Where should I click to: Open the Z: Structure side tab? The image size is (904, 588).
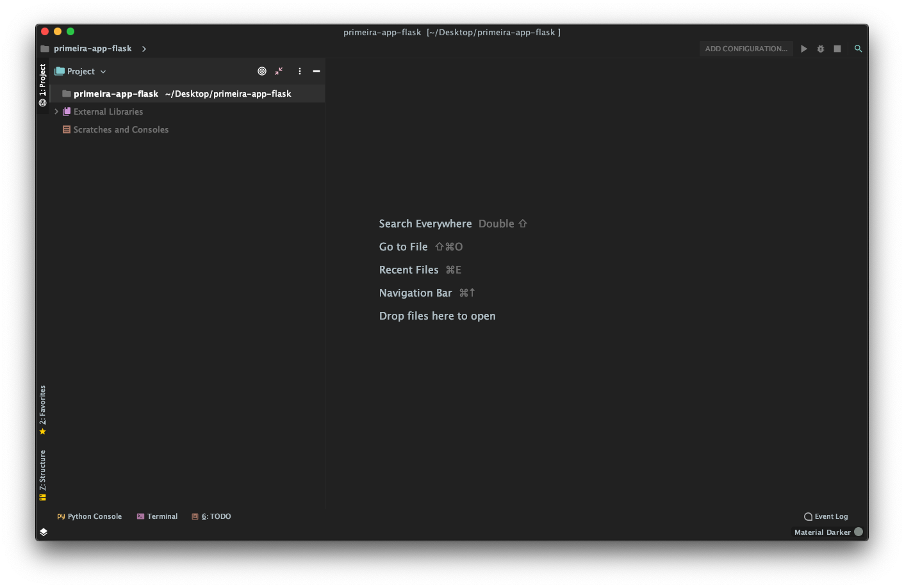tap(43, 475)
